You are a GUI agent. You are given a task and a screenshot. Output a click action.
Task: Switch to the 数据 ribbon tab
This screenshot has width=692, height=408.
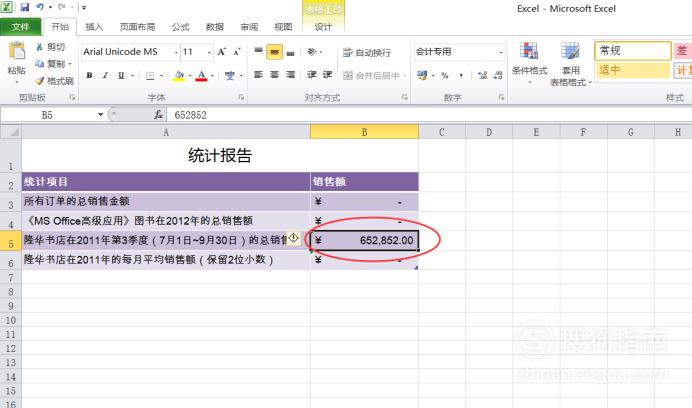tap(215, 27)
